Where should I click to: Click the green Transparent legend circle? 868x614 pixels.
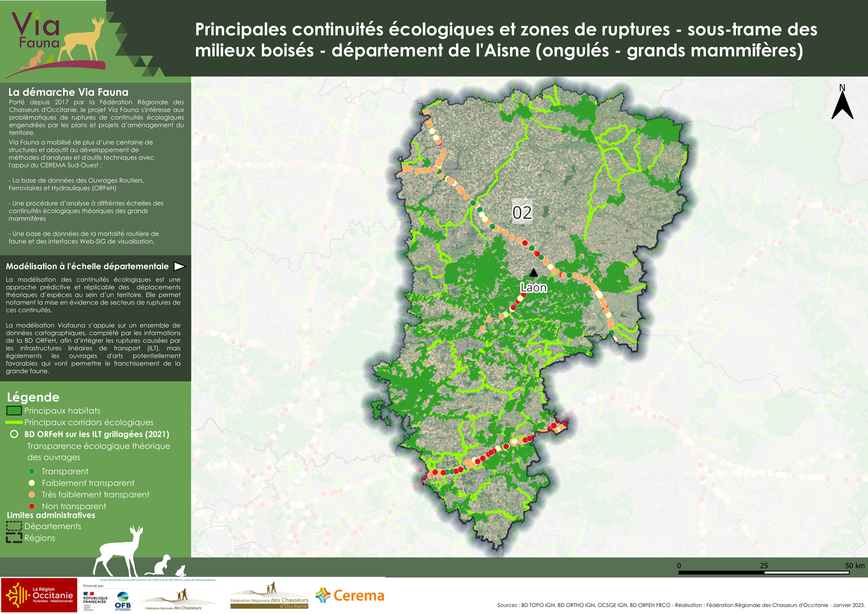32,471
